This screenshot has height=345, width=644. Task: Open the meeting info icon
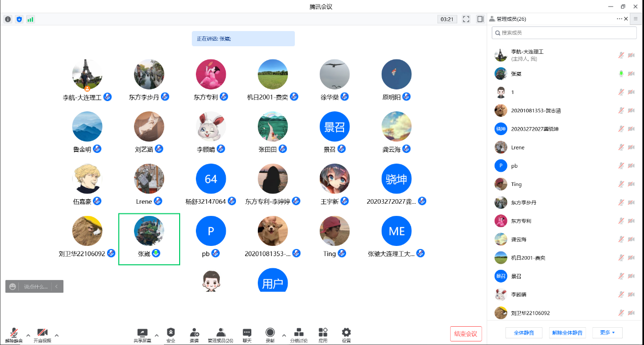(x=8, y=19)
